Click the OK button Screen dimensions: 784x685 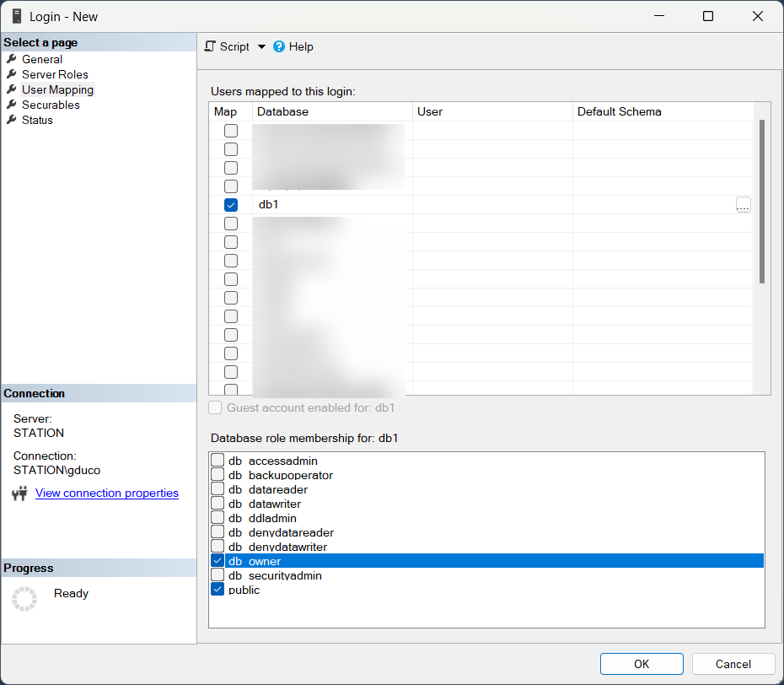click(642, 664)
